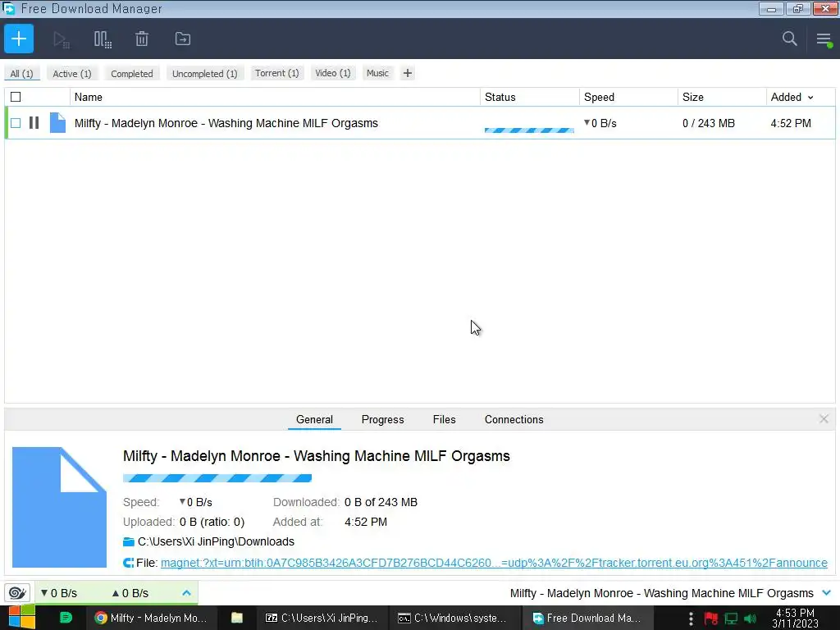This screenshot has width=840, height=630.
Task: Pause the Milfty download with the pause icon
Action: coord(34,123)
